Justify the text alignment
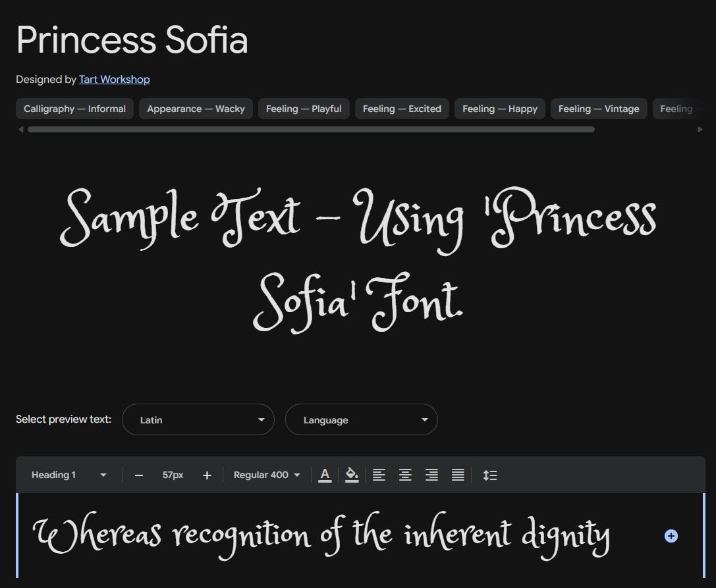Viewport: 716px width, 588px height. pyautogui.click(x=458, y=475)
